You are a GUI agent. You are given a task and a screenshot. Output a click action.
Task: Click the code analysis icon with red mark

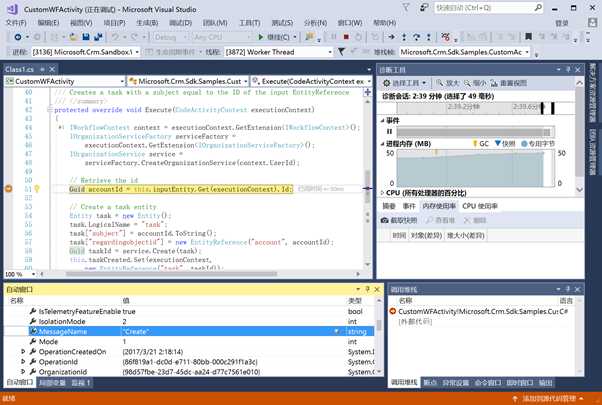click(x=446, y=37)
